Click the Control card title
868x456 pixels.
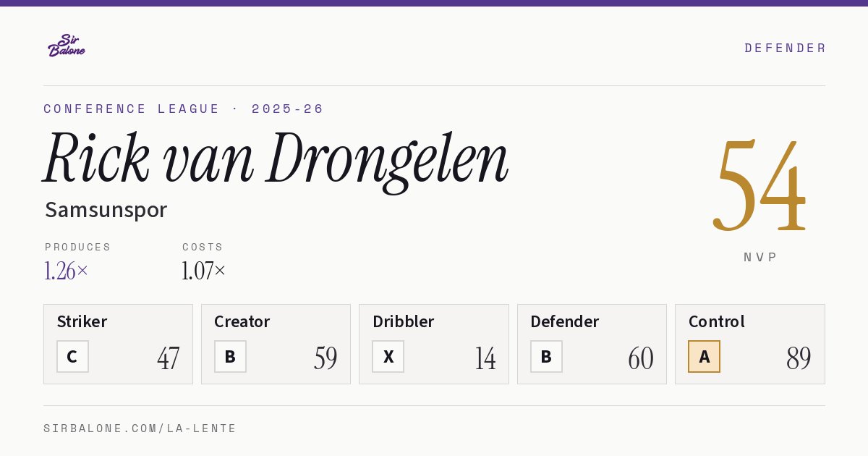coord(717,321)
